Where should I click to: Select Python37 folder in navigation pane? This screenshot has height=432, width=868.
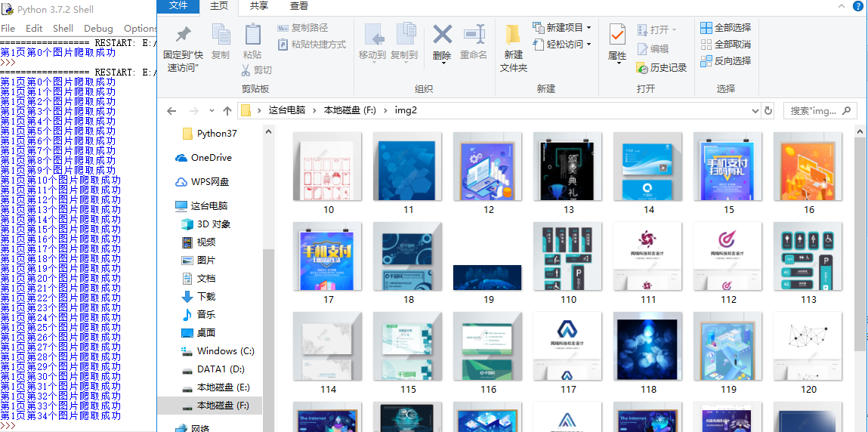210,134
